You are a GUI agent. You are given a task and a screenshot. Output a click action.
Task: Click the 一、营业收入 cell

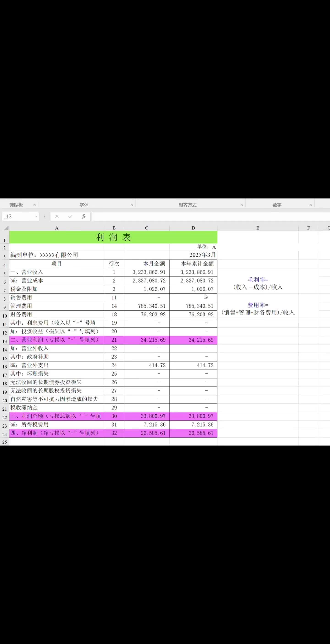pos(57,272)
